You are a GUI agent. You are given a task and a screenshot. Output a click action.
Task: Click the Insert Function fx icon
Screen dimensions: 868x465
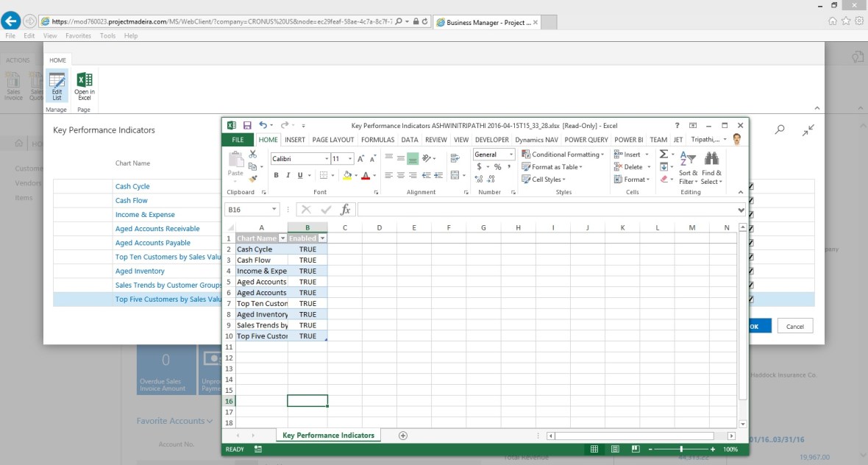[x=345, y=210]
